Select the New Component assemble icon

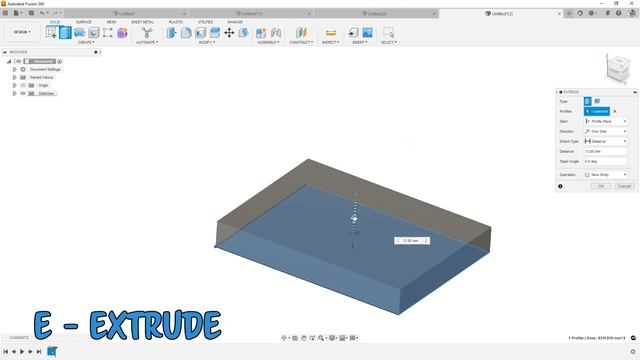coord(261,32)
